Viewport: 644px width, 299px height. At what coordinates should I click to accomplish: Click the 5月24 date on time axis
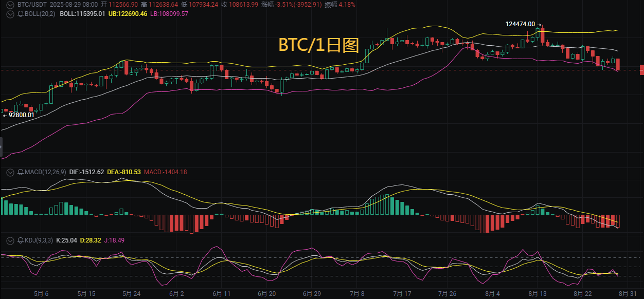tap(131, 294)
